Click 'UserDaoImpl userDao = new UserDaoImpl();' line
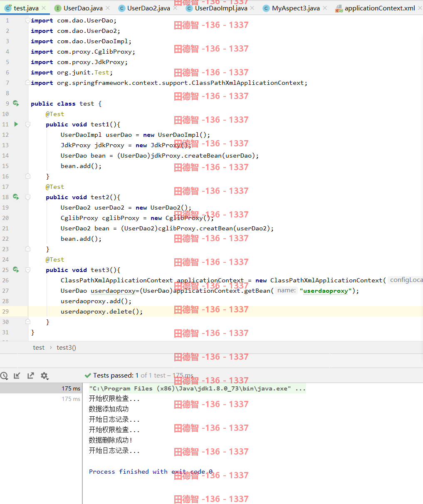Screen dimensions: 423x504 pyautogui.click(x=135, y=135)
